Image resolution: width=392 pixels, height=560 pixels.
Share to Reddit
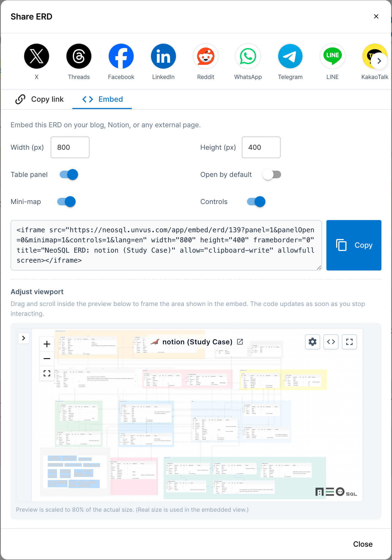[x=206, y=56]
